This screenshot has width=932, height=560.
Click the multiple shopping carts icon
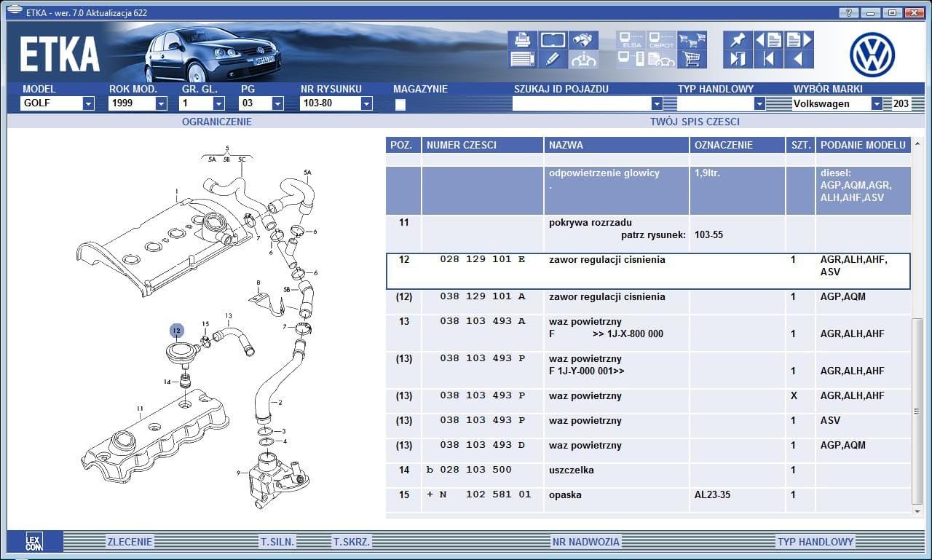(x=692, y=40)
